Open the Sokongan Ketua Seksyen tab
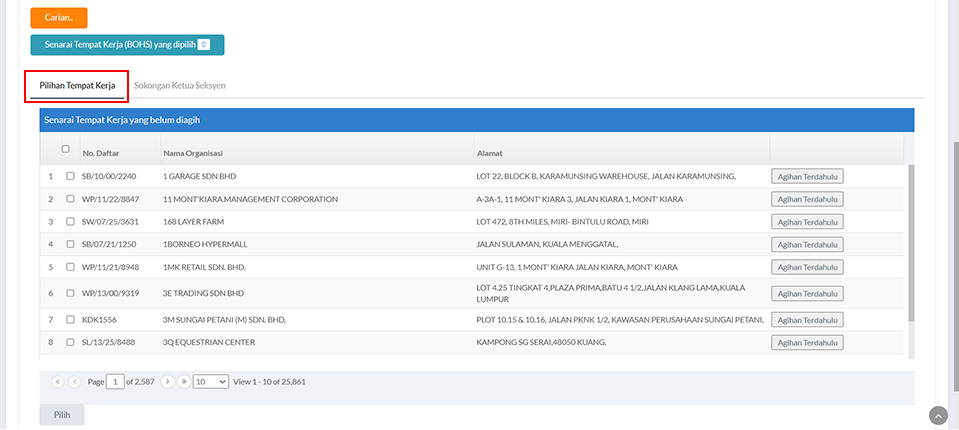Image resolution: width=959 pixels, height=430 pixels. click(180, 86)
